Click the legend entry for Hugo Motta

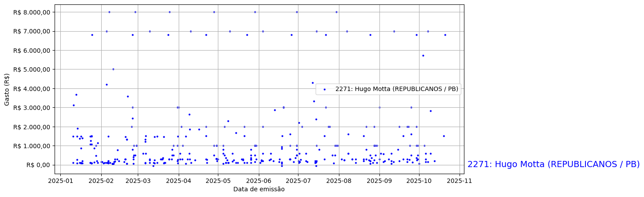(x=396, y=89)
